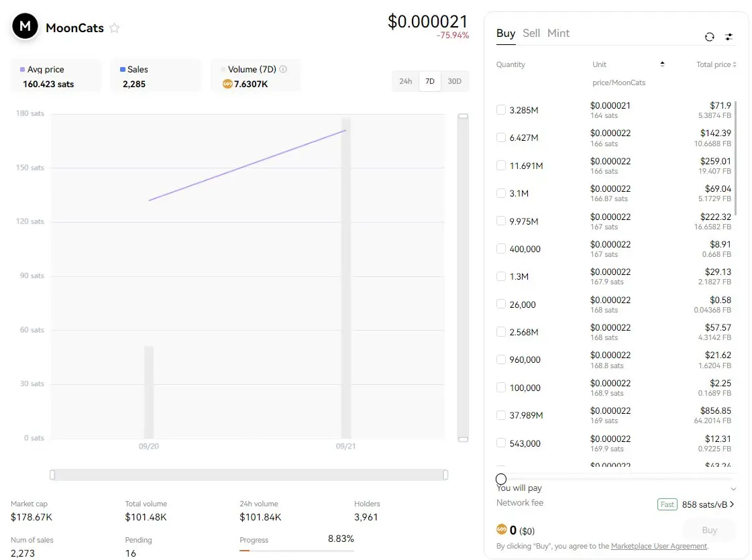Viewport: 752px width, 560px height.
Task: Click the MoonCats round logo
Action: click(x=25, y=26)
